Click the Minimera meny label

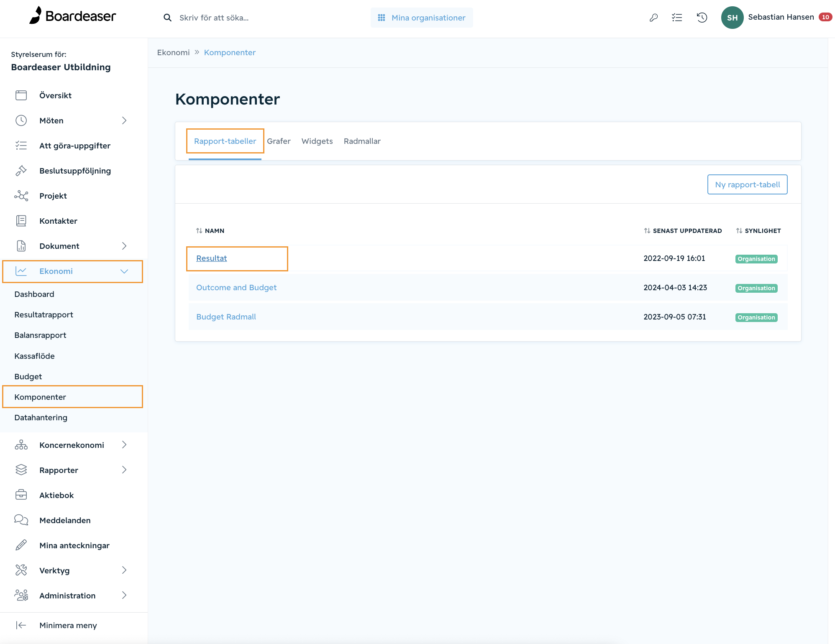(68, 626)
